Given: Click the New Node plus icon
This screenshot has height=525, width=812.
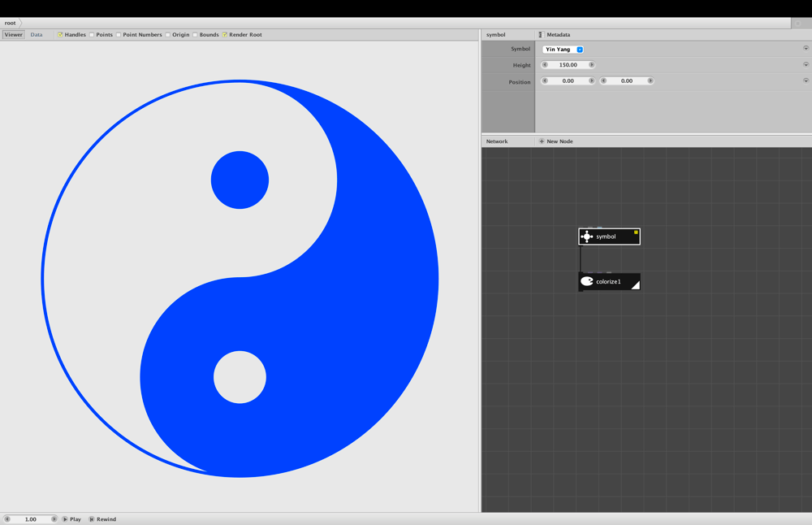Looking at the screenshot, I should tap(542, 141).
